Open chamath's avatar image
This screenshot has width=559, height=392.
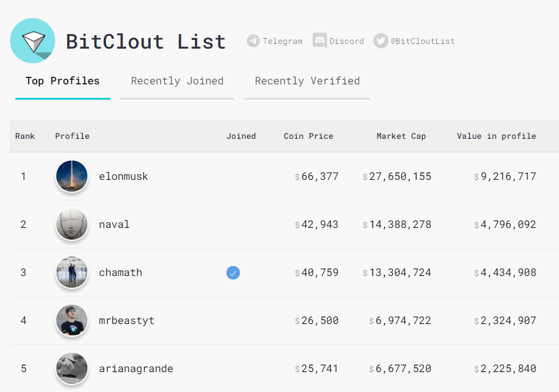point(72,272)
